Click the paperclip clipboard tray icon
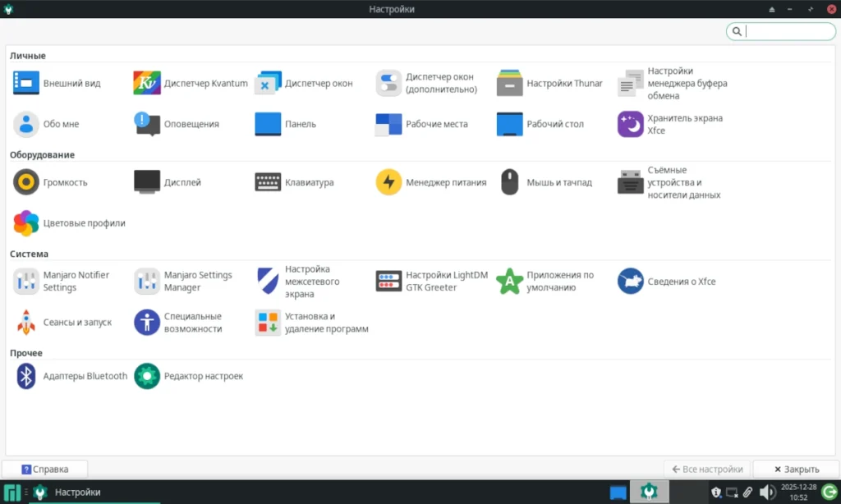Screen dimensions: 841x504 [x=747, y=493]
